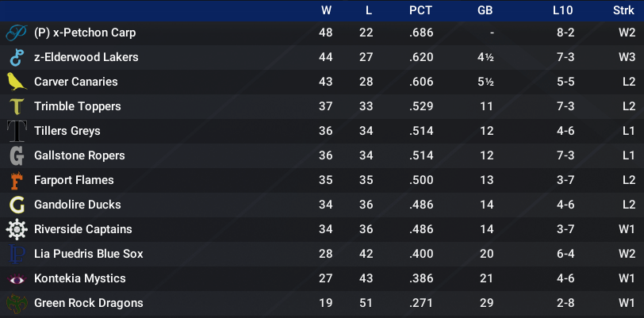Open the x-Petchon Carp team page
This screenshot has height=318, width=644.
pyautogui.click(x=85, y=33)
